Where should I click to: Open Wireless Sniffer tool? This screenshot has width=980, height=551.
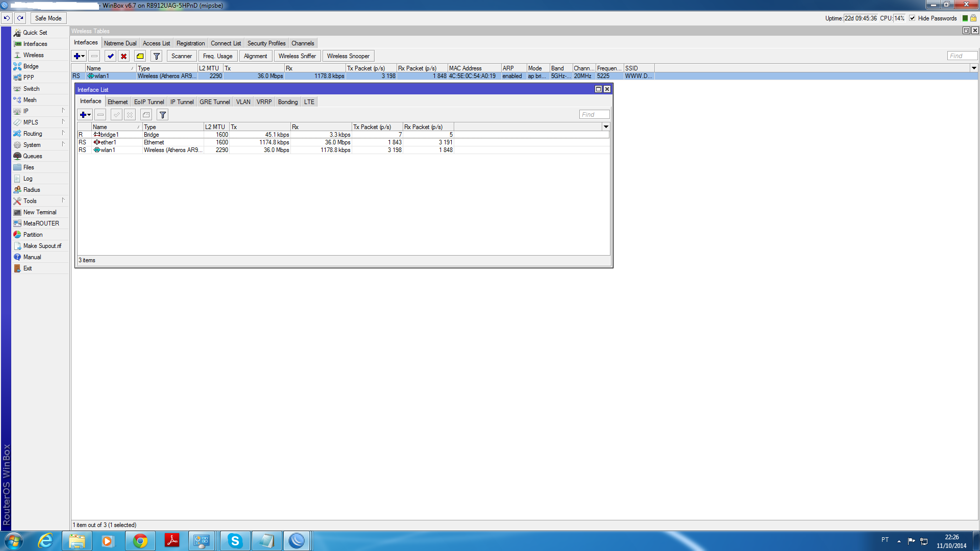point(298,56)
